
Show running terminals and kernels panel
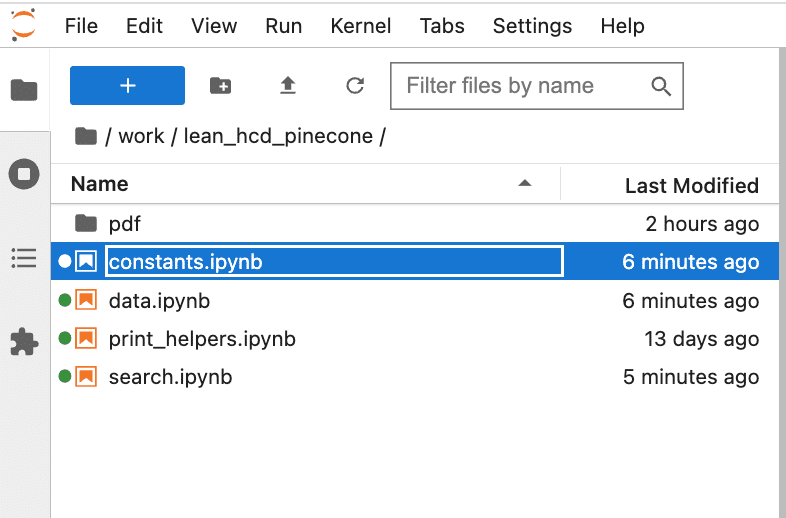(x=24, y=174)
